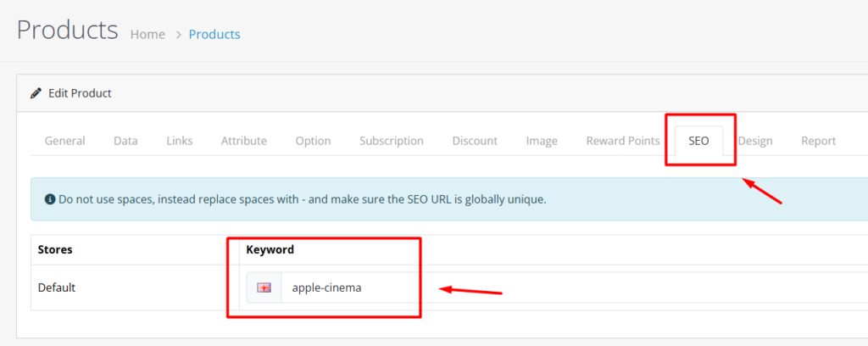868x346 pixels.
Task: Select the Attribute tab
Action: point(243,141)
